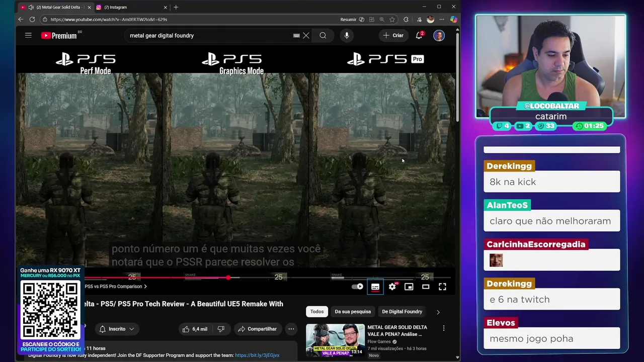This screenshot has height=362, width=644.
Task: Open player settings gear
Action: pyautogui.click(x=392, y=287)
